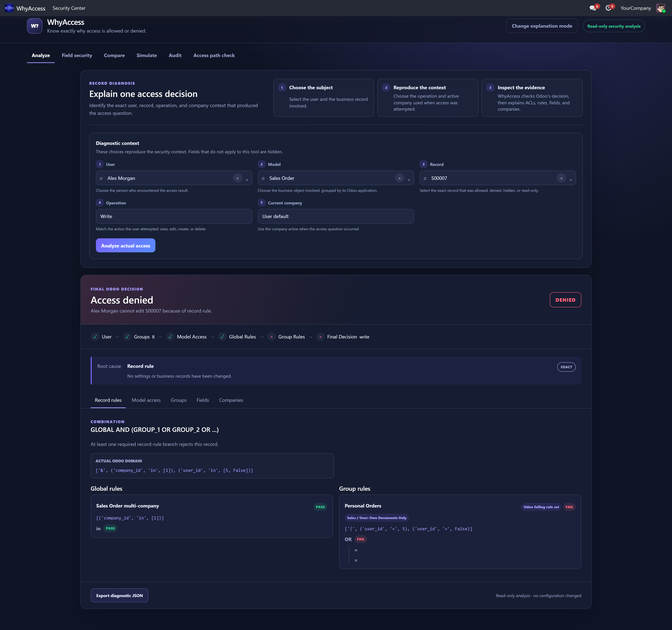Click the DENIED status badge
672x630 pixels.
click(x=566, y=300)
